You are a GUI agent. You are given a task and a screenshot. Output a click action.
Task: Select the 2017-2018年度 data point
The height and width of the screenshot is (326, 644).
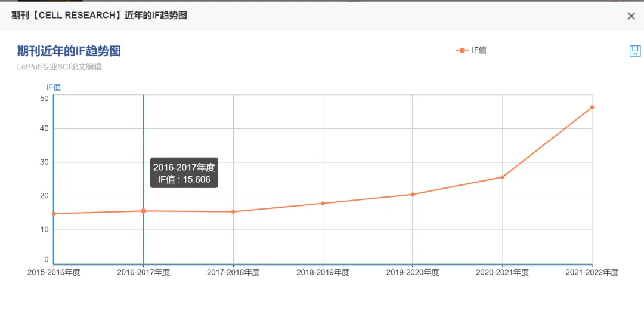coord(233,212)
